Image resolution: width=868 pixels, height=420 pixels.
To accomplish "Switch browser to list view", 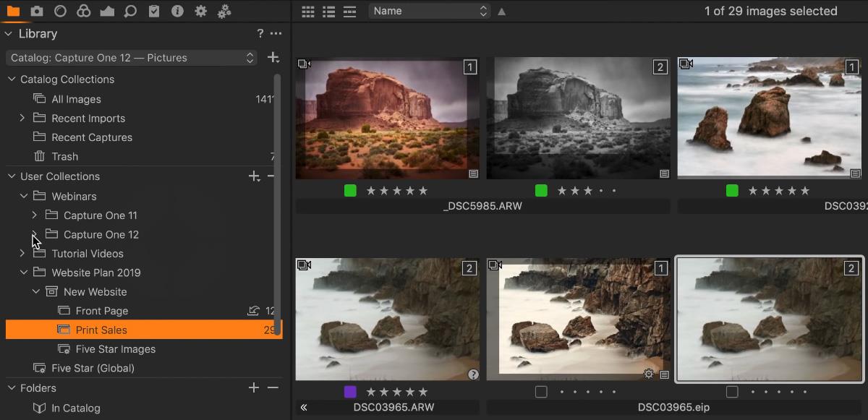I will [x=329, y=12].
